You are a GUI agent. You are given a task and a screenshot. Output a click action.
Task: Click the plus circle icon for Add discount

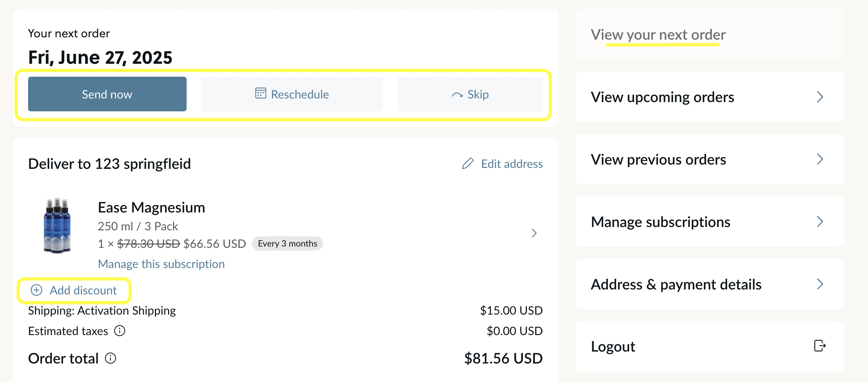point(36,290)
